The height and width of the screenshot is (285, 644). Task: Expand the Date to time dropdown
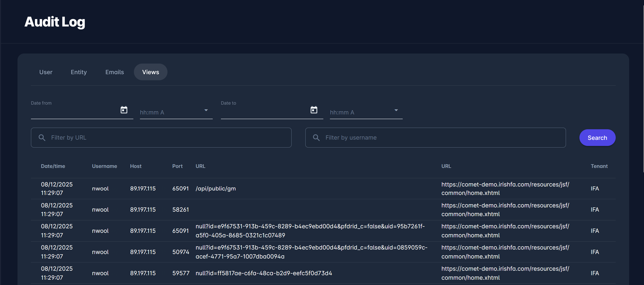click(x=396, y=110)
